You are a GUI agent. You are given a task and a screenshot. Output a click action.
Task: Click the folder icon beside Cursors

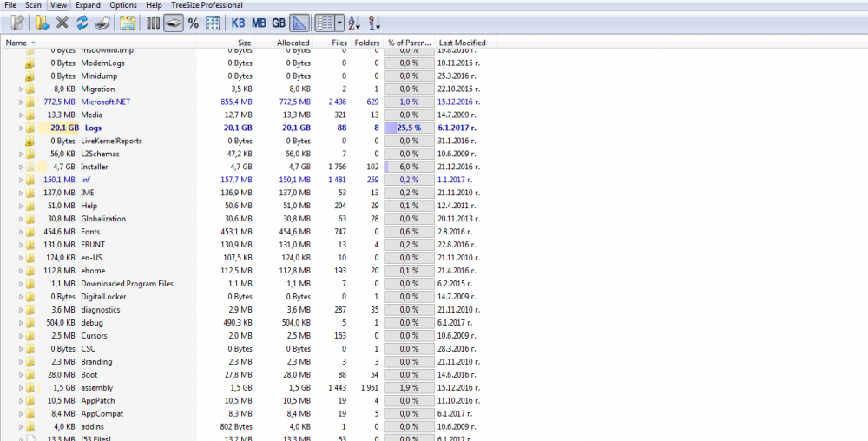coord(30,336)
